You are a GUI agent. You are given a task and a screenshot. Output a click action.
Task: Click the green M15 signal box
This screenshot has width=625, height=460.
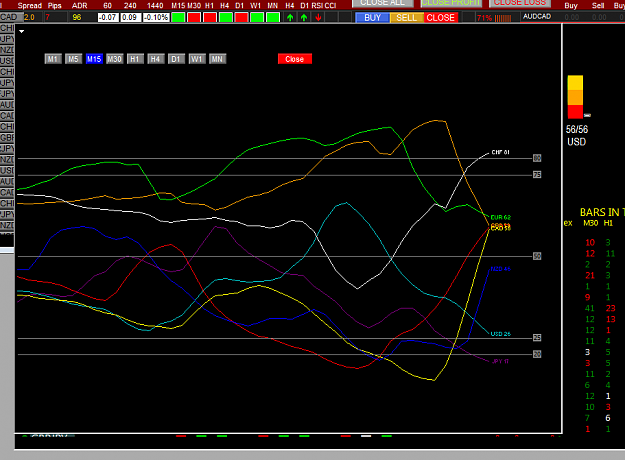click(x=178, y=18)
